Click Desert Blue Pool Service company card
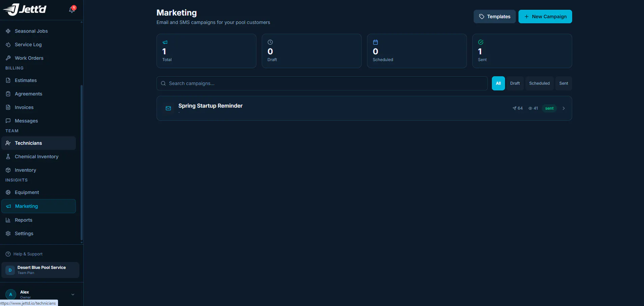This screenshot has height=306, width=644. (40, 270)
